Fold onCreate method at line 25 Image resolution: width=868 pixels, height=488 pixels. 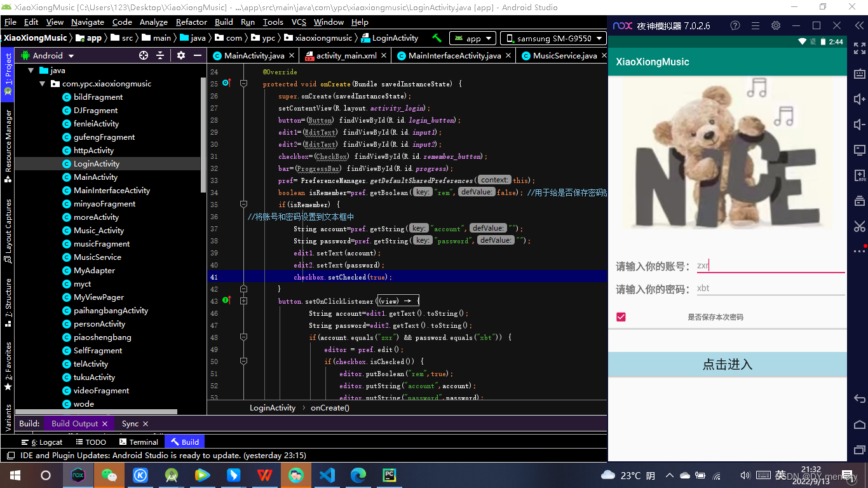[x=243, y=83]
